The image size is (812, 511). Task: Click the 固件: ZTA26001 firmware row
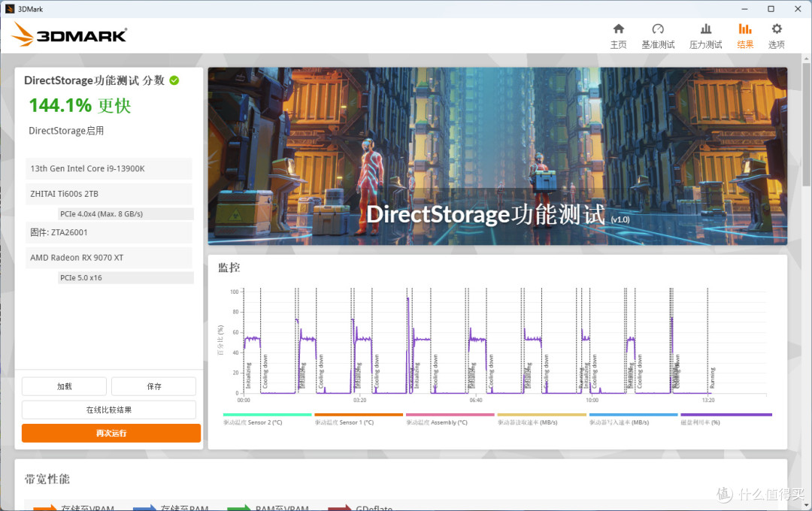point(109,232)
